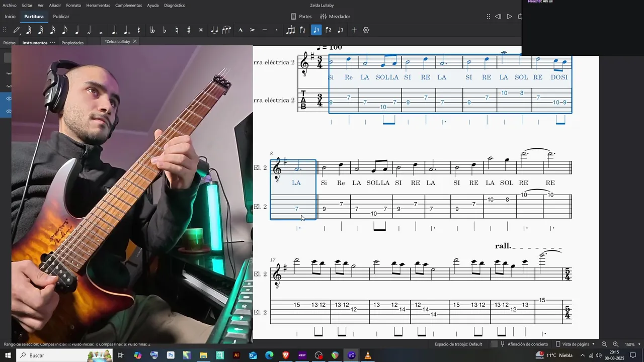Open VLC from taskbar
This screenshot has height=362, width=644.
point(368,355)
